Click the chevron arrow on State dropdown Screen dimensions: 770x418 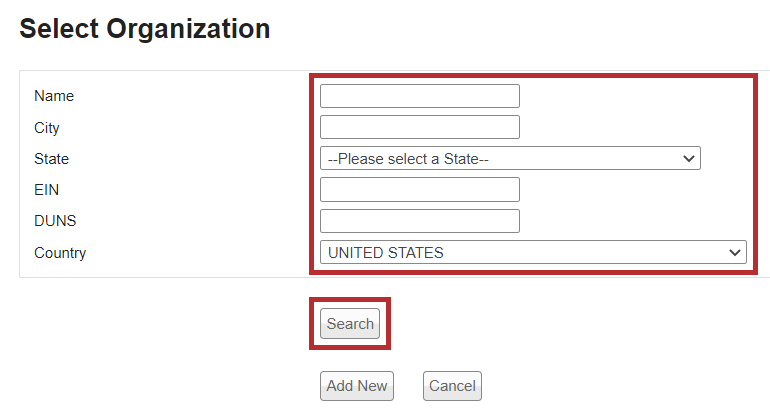688,158
